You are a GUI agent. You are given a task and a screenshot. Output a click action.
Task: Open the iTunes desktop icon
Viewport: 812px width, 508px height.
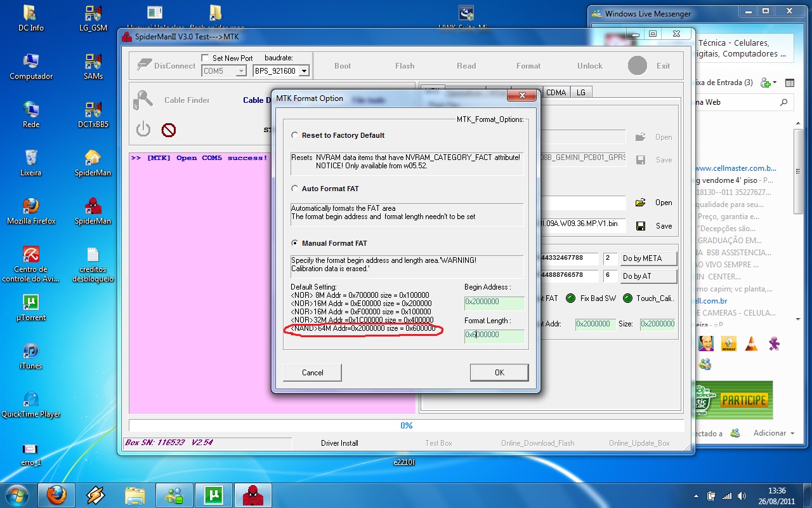[31, 357]
